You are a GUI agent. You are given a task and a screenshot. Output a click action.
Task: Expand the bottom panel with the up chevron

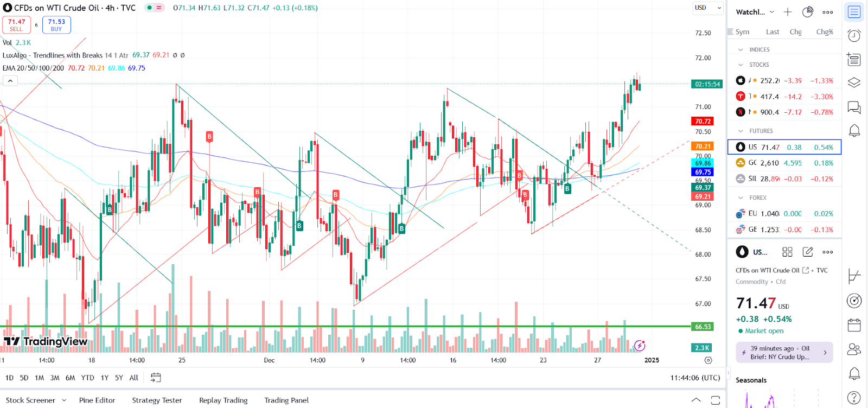point(696,400)
